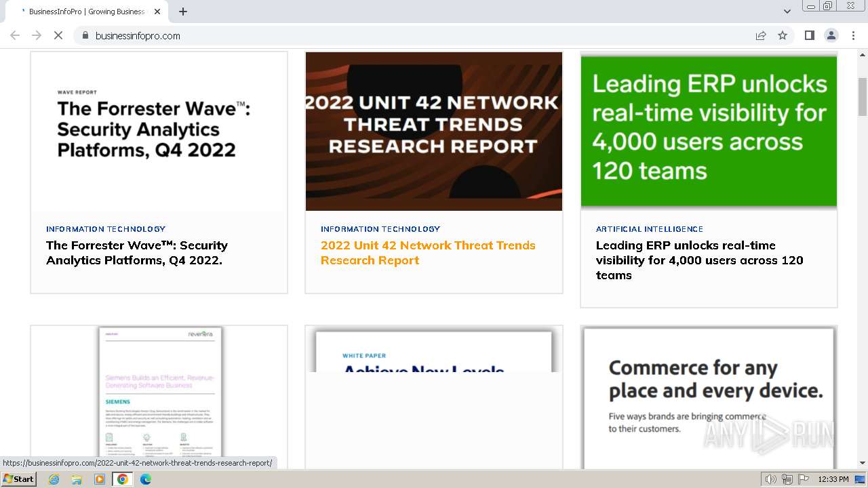
Task: Click scrollbar down arrow
Action: click(x=863, y=463)
